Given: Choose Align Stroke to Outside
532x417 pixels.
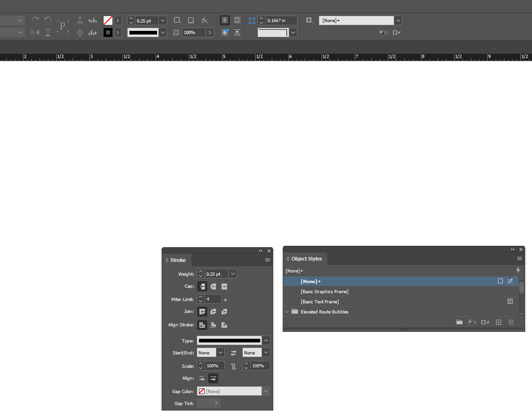Looking at the screenshot, I should coord(224,325).
